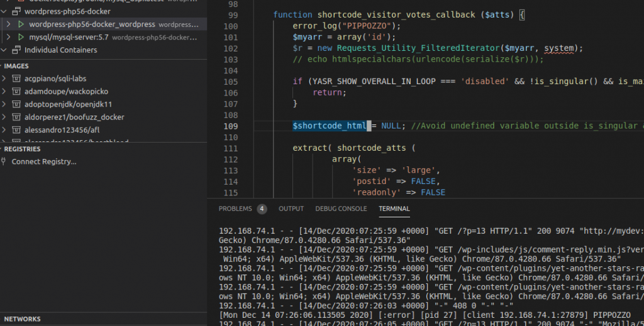Collapse the wordpress-php56-docker compose group
Viewport: 644px width, 326px height.
pyautogui.click(x=4, y=11)
